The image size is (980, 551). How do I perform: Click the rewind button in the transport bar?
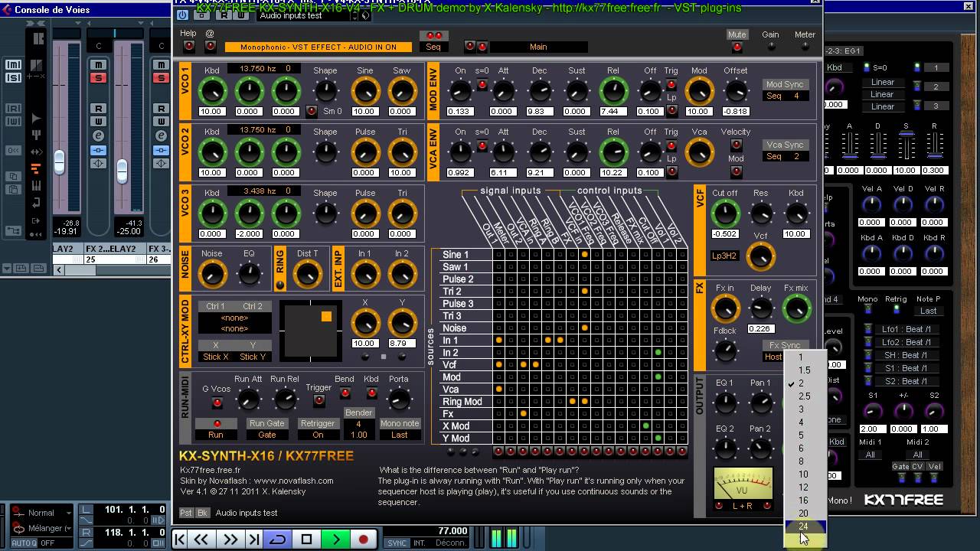coord(201,540)
